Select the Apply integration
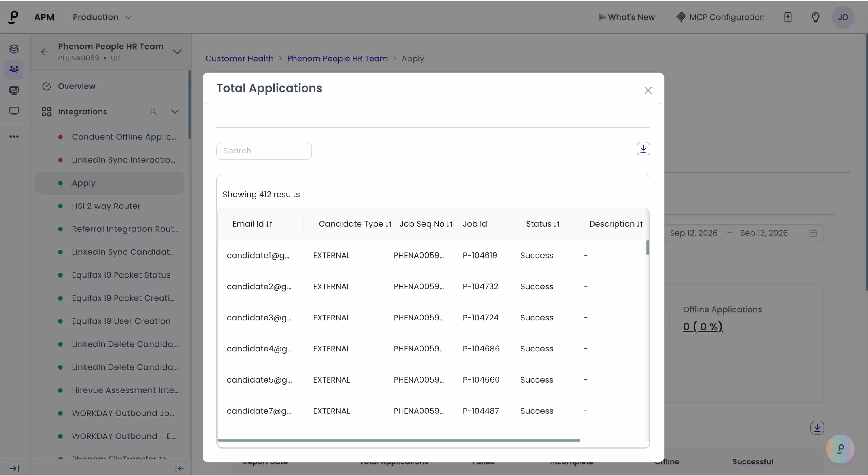 [x=109, y=183]
